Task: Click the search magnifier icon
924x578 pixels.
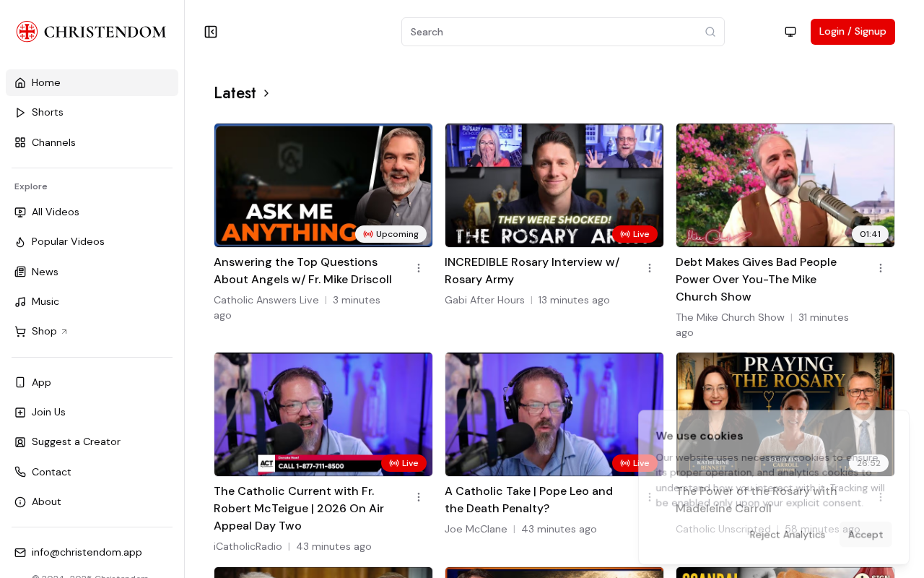Action: (x=710, y=32)
